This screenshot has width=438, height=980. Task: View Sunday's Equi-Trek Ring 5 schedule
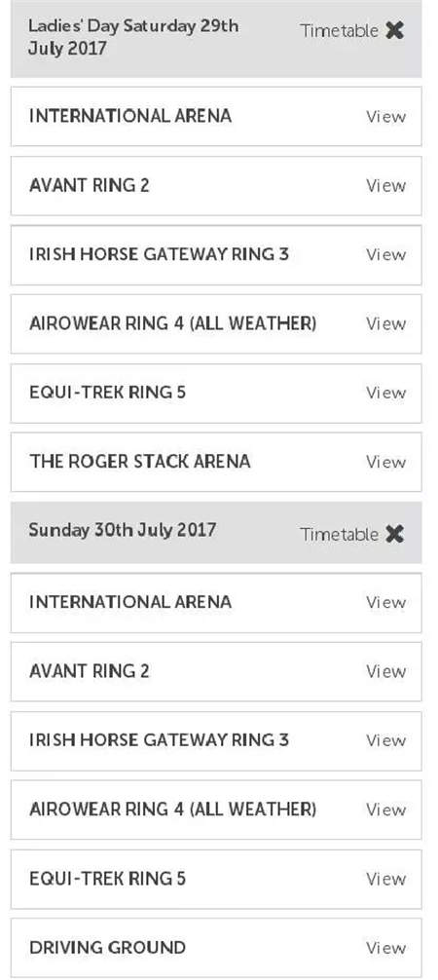(x=385, y=879)
